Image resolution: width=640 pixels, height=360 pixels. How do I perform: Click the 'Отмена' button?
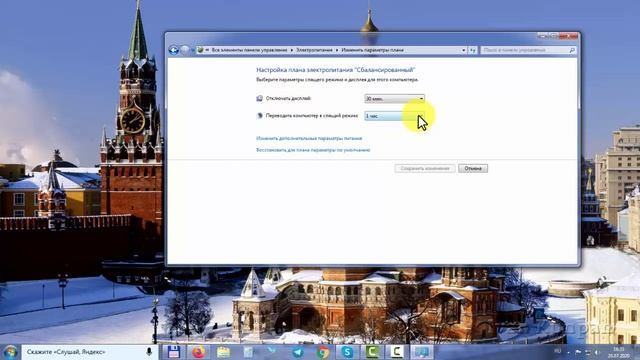pyautogui.click(x=473, y=168)
